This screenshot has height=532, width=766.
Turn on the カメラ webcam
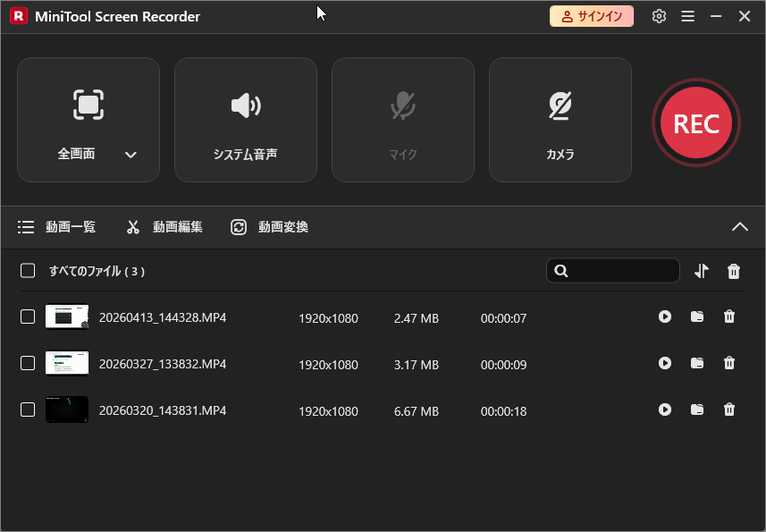(560, 119)
